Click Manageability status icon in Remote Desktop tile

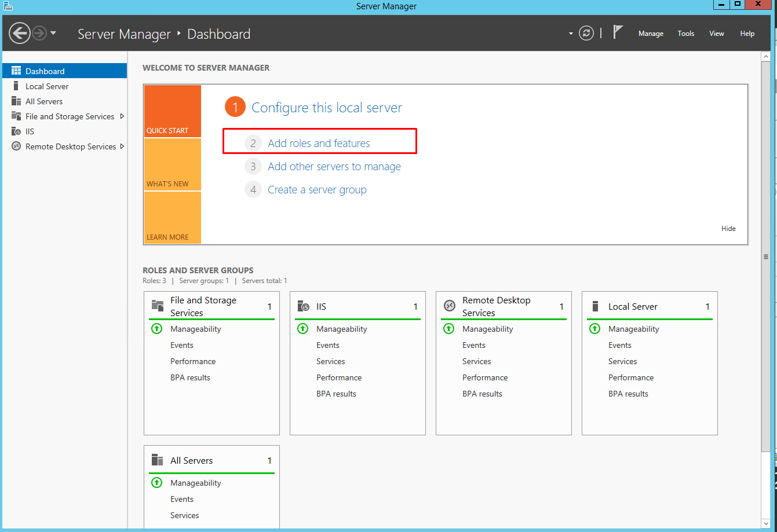[x=448, y=328]
